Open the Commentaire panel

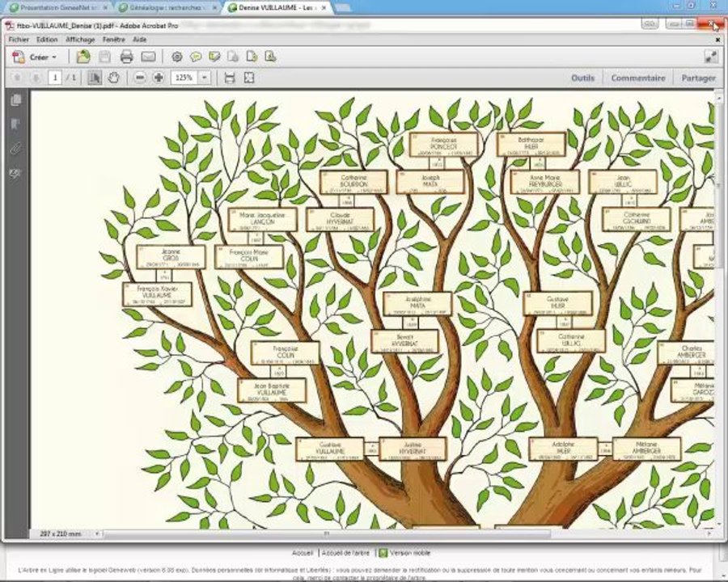[x=638, y=78]
